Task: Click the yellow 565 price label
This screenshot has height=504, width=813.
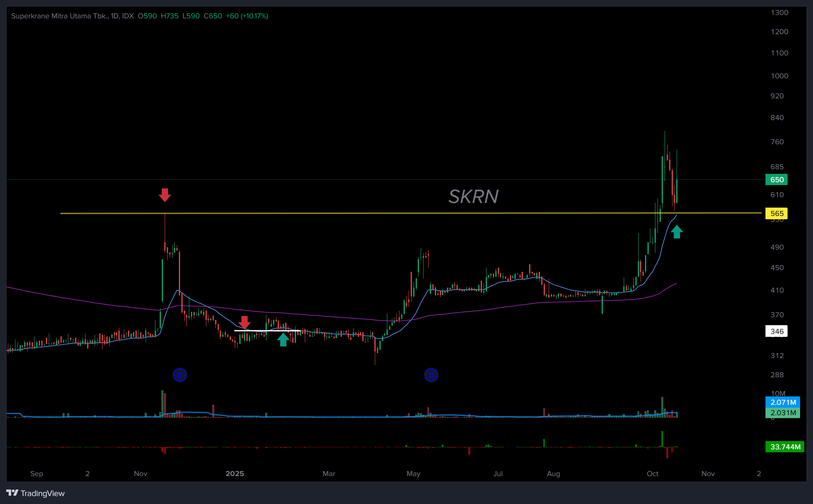Action: (x=776, y=213)
